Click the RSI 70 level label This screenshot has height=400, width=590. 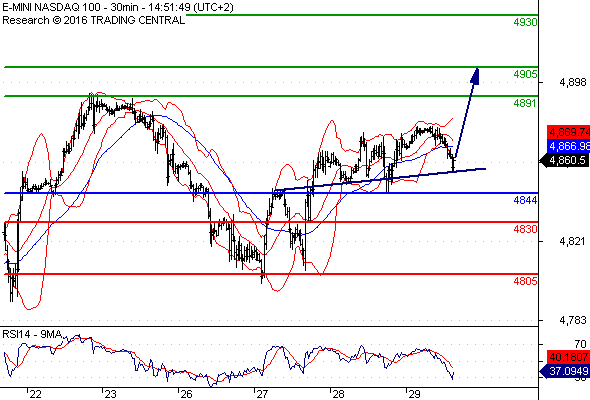tap(580, 344)
